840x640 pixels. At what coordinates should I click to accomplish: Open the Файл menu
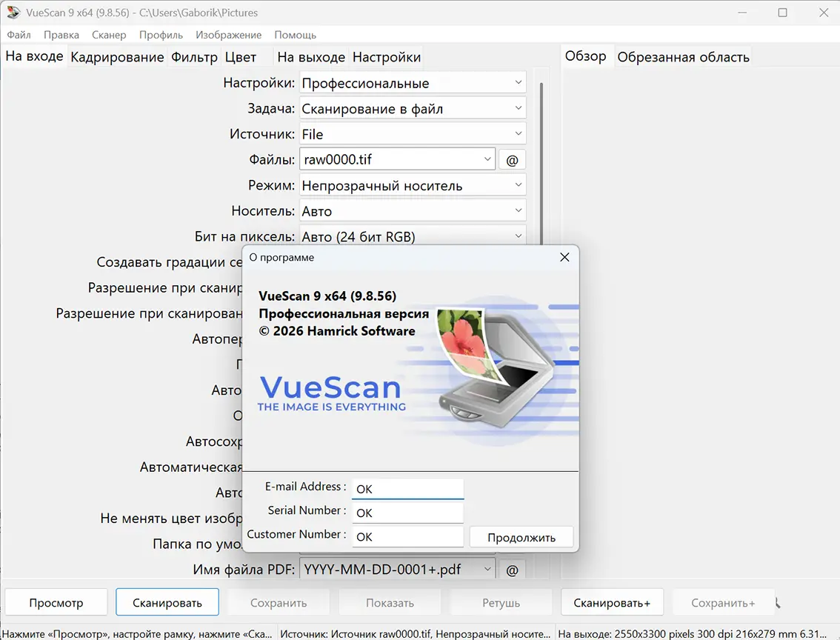[x=19, y=35]
